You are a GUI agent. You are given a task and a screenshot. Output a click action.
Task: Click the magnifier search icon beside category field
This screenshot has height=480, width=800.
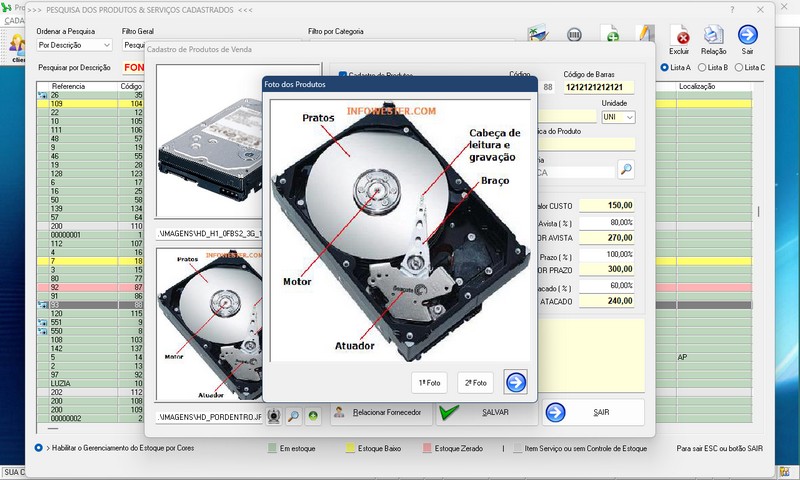click(x=626, y=170)
